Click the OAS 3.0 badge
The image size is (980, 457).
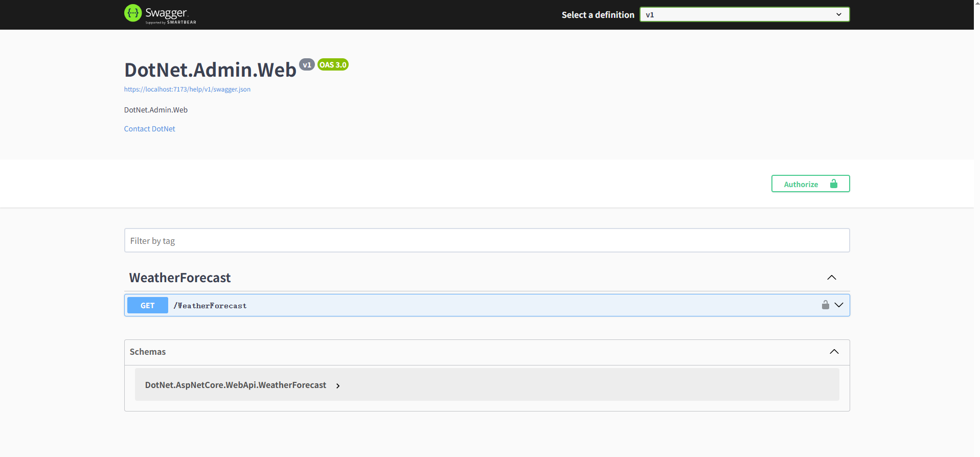[333, 64]
